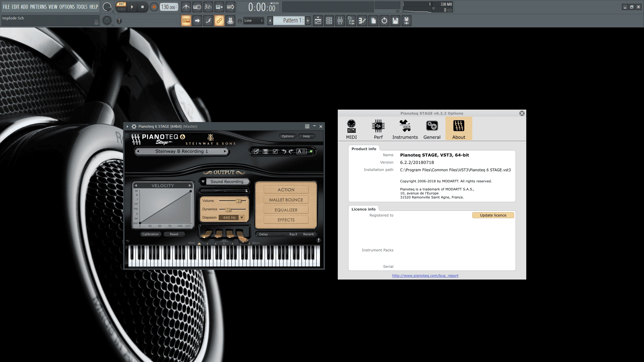Open the Browser tree icon

pyautogui.click(x=351, y=21)
